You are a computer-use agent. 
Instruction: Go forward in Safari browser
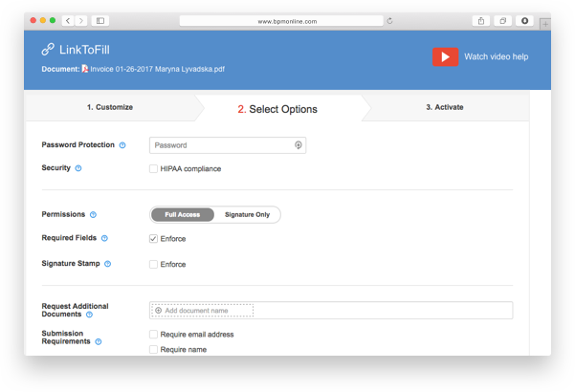click(81, 21)
